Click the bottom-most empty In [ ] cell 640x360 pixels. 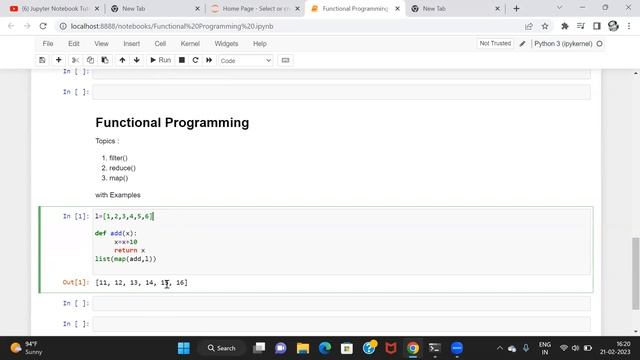click(x=341, y=324)
